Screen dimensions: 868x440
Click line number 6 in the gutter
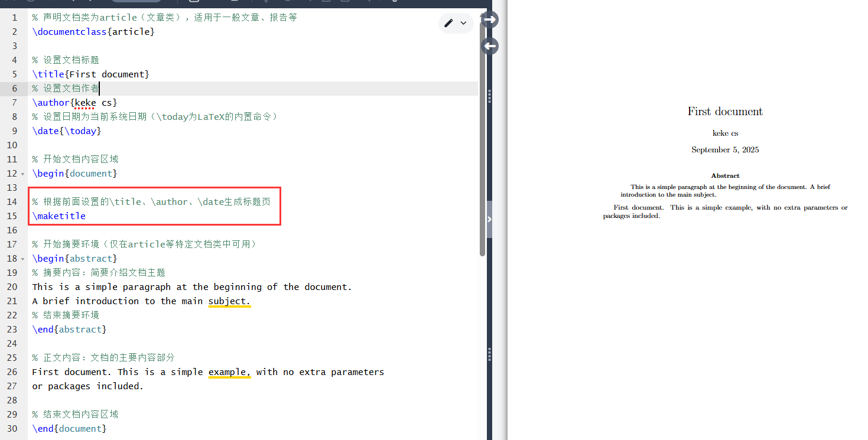[x=15, y=89]
